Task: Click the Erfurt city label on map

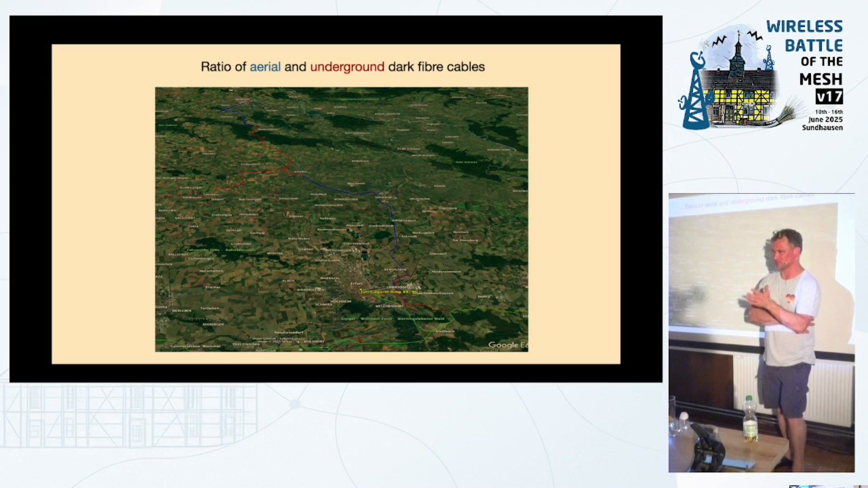Action: click(357, 283)
